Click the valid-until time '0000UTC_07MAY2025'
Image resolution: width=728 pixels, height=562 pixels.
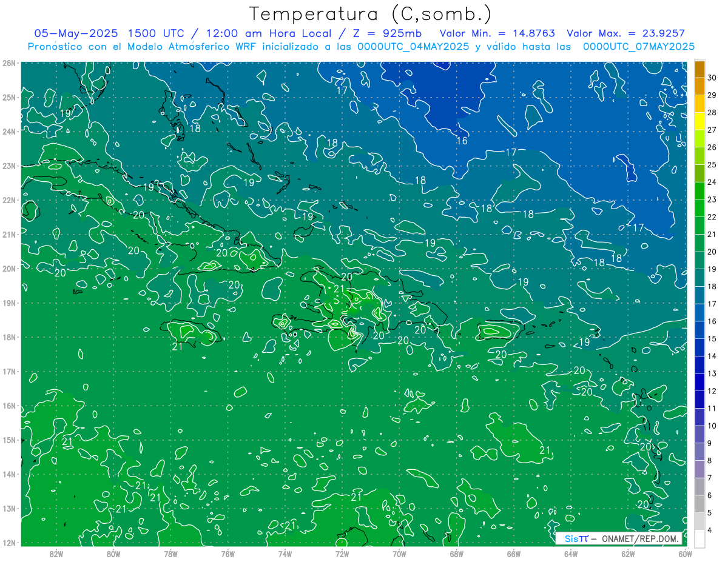[x=639, y=46]
